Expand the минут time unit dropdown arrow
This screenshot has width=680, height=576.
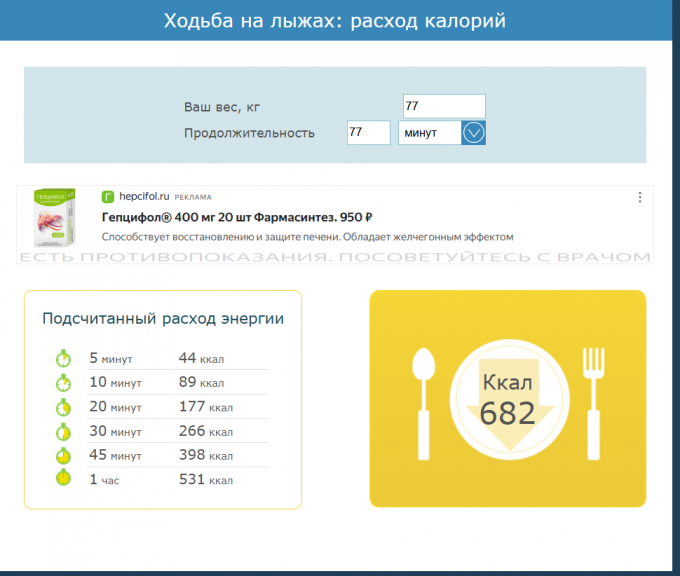coord(473,133)
